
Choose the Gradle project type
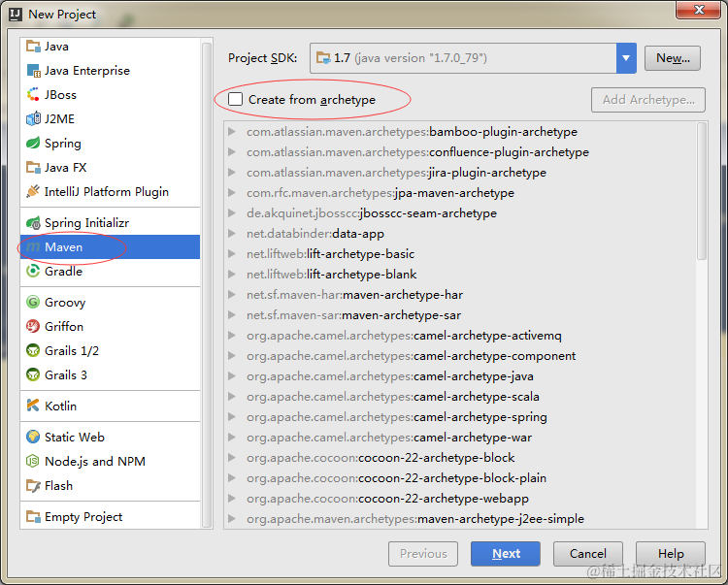(110, 271)
